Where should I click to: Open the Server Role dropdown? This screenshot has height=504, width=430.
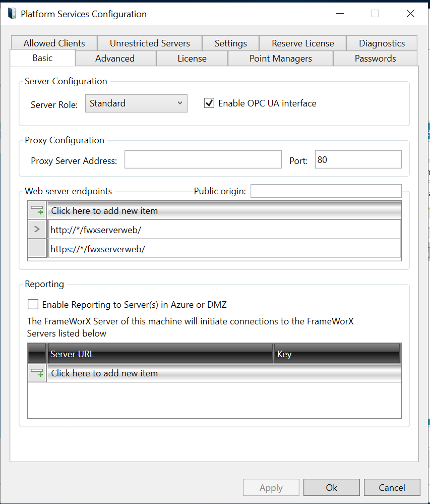[x=136, y=103]
